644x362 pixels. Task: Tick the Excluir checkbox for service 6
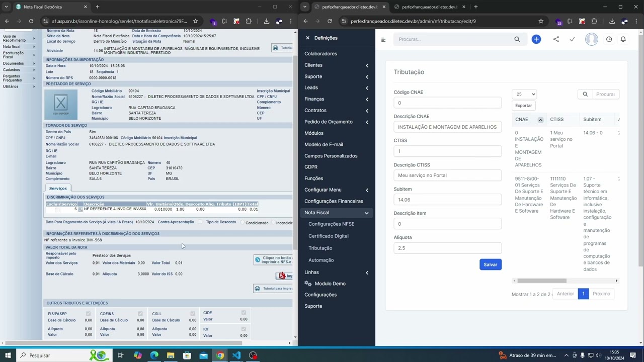tap(57, 210)
